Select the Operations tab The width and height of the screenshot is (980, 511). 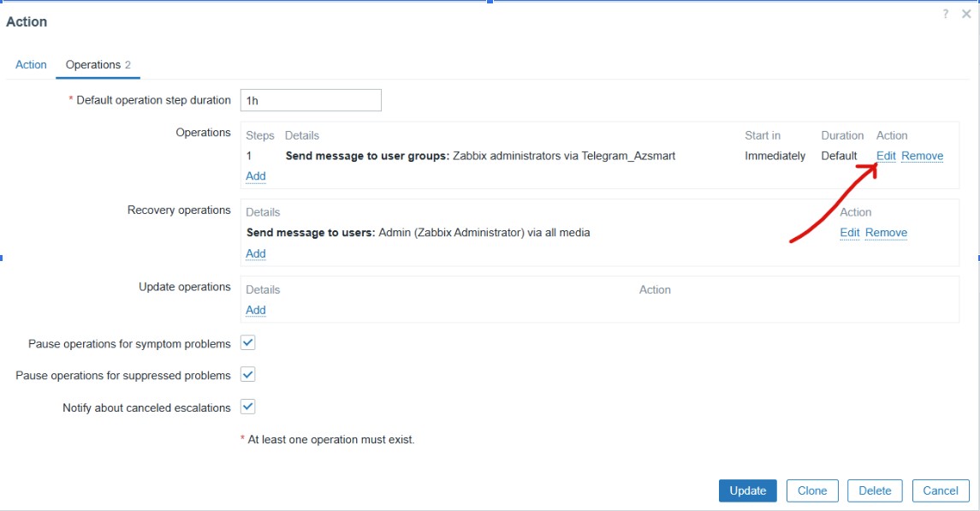tap(98, 64)
